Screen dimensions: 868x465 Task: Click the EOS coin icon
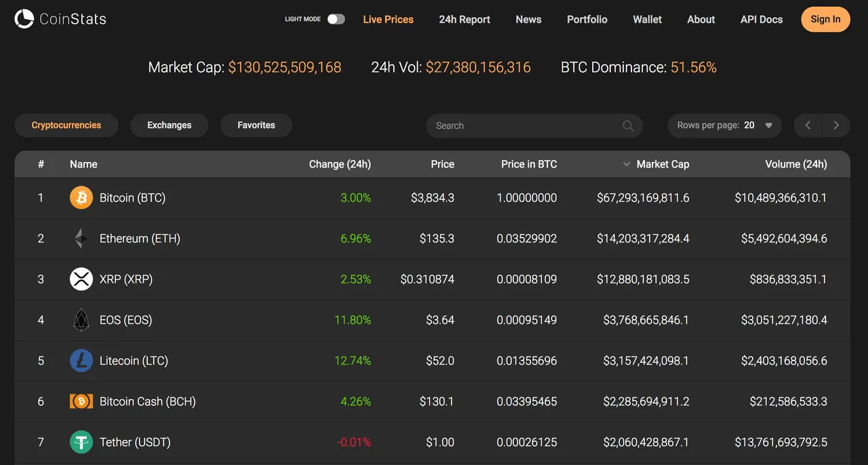(x=81, y=320)
